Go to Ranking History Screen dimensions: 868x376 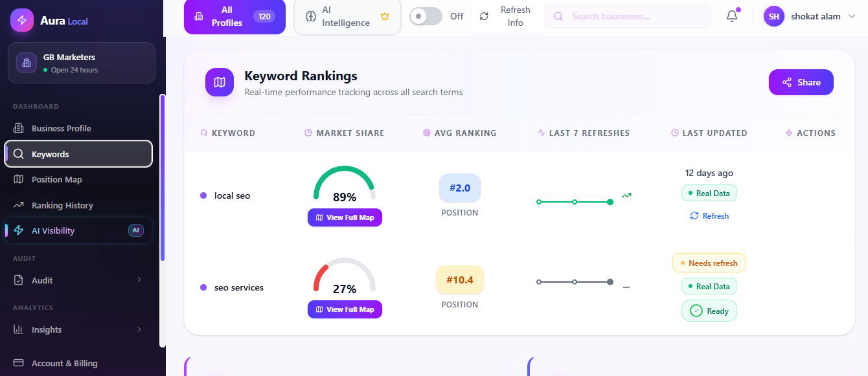tap(78, 205)
